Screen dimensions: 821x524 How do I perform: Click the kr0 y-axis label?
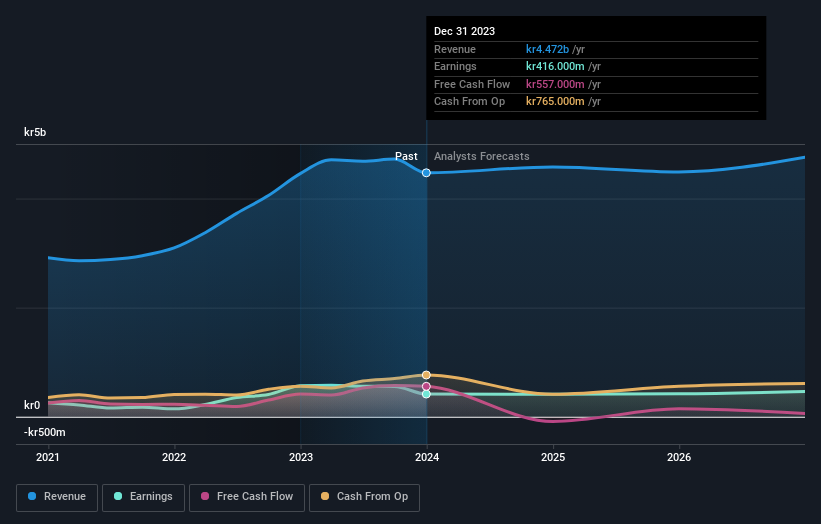tap(32, 405)
